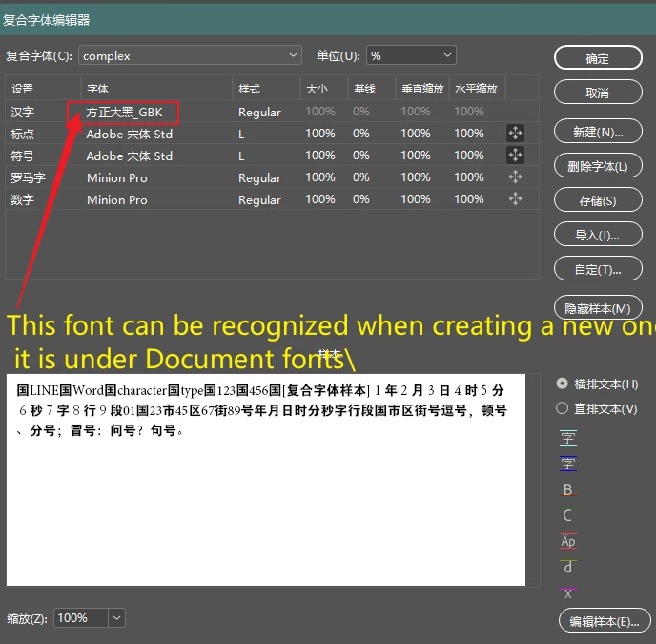This screenshot has height=644, width=656.
Task: Select the 罗马字 settings row
Action: pos(272,177)
